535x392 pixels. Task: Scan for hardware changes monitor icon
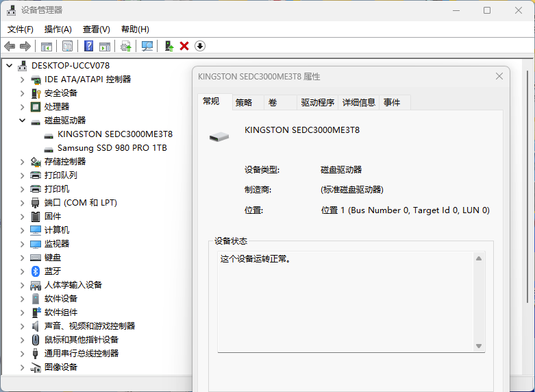pos(147,46)
